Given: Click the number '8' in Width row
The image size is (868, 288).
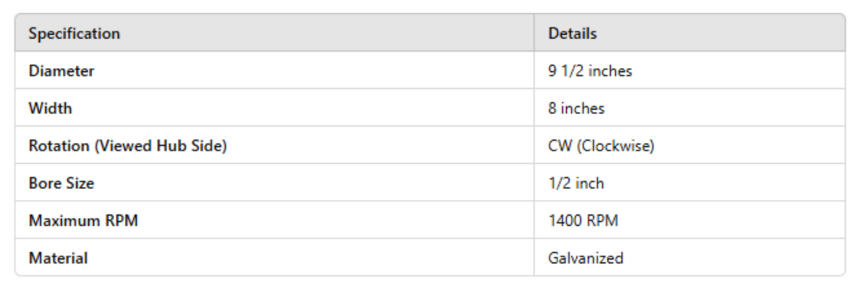Looking at the screenshot, I should (553, 108).
